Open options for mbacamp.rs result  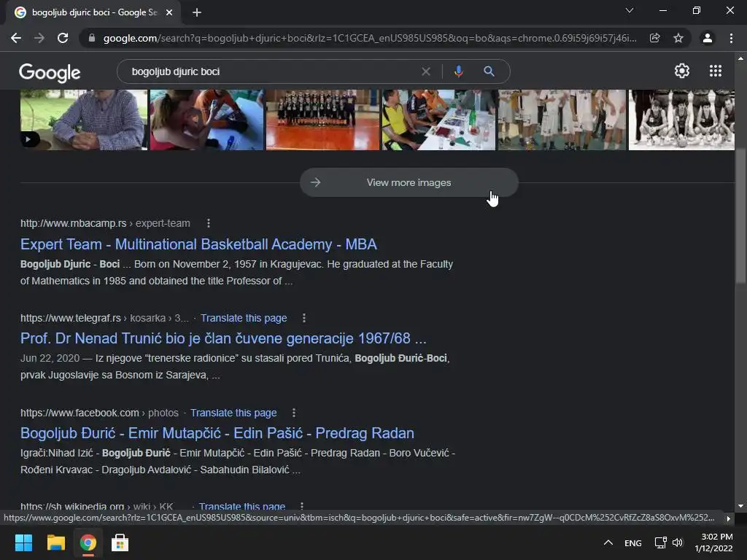pyautogui.click(x=208, y=223)
